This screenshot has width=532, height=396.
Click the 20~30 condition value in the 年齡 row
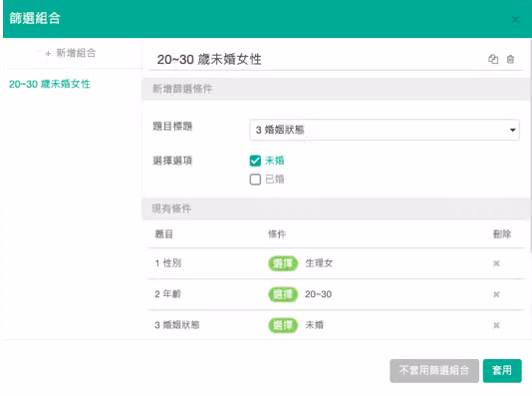[x=318, y=294]
